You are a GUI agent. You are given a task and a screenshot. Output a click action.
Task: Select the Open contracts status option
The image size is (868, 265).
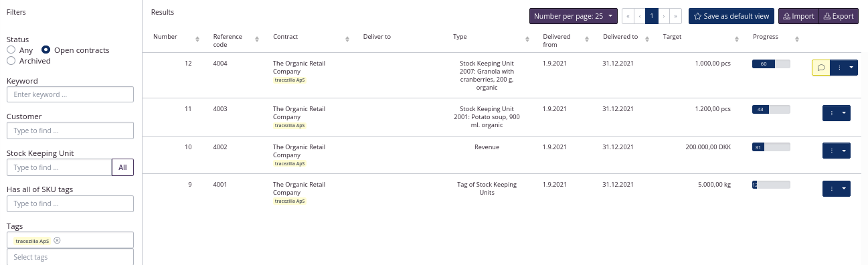(x=46, y=50)
